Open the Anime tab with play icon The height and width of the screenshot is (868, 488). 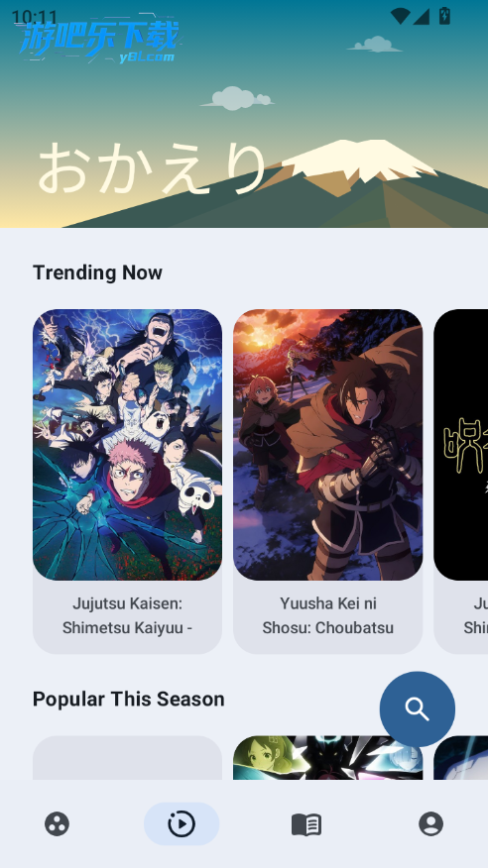point(182,823)
